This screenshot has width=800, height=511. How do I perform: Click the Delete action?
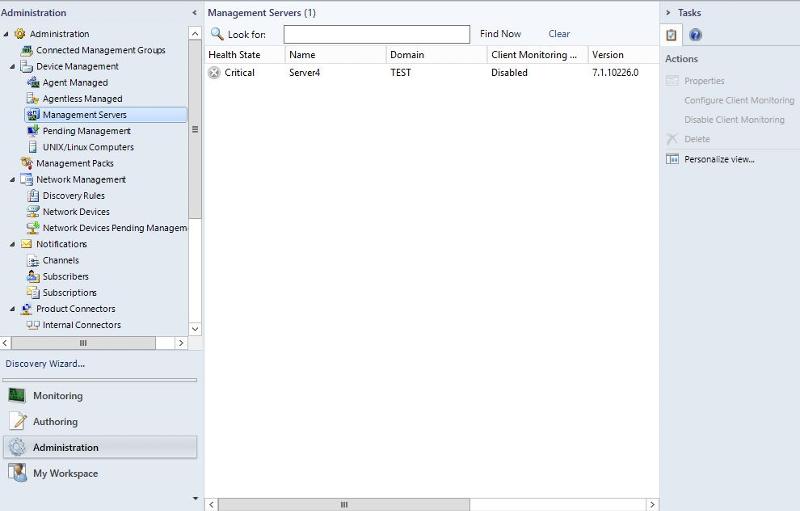point(697,139)
